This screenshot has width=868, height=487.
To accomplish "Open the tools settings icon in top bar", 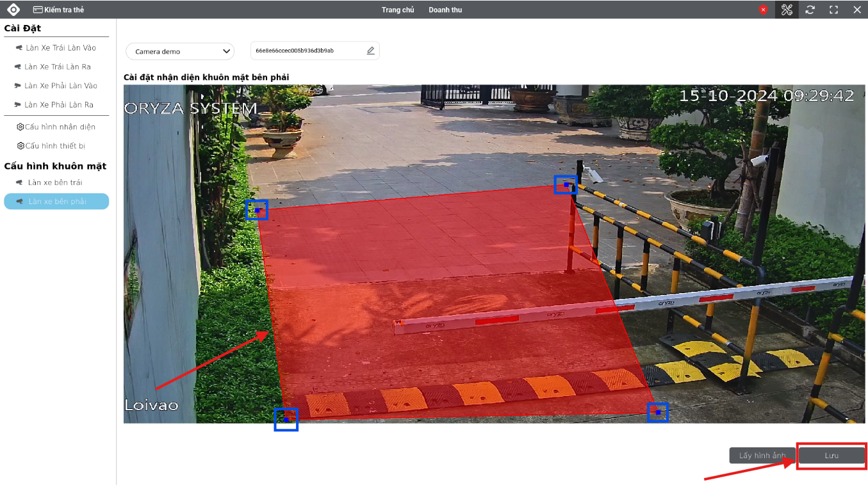I will (x=787, y=10).
